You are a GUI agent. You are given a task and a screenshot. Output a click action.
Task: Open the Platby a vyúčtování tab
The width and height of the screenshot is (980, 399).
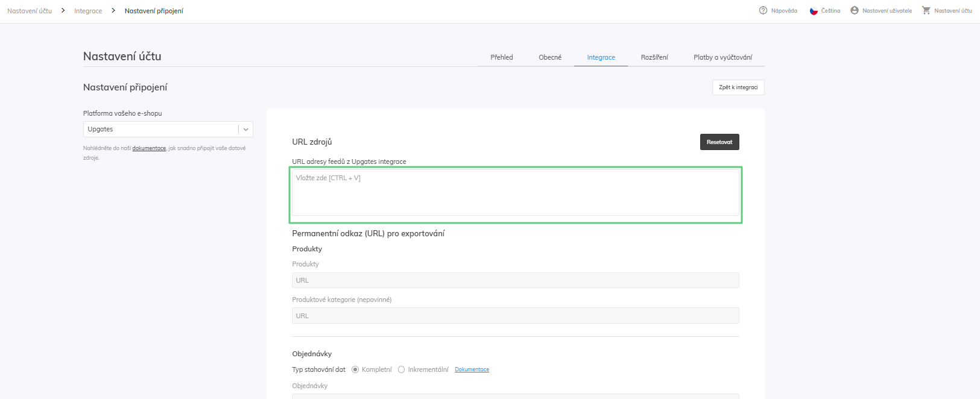pos(722,57)
